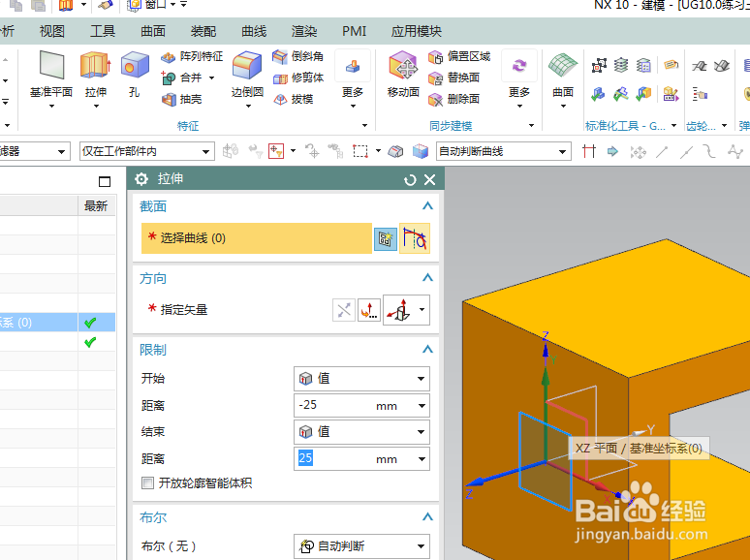Screen dimensions: 750x560
Task: Expand the 同步建模 group options arrow
Action: click(531, 126)
